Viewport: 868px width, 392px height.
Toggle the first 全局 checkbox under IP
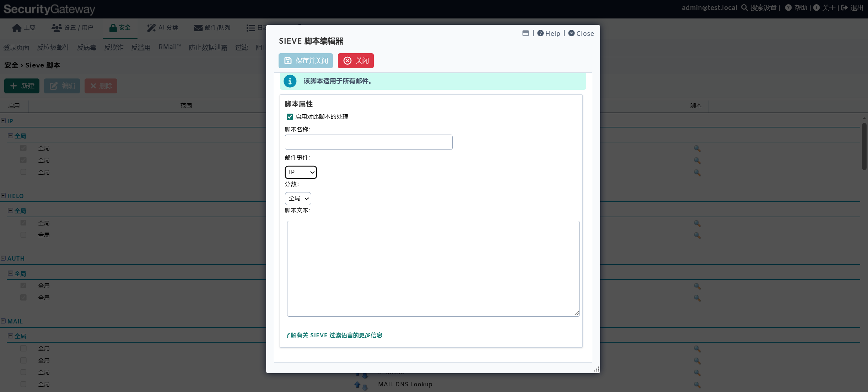click(x=23, y=148)
